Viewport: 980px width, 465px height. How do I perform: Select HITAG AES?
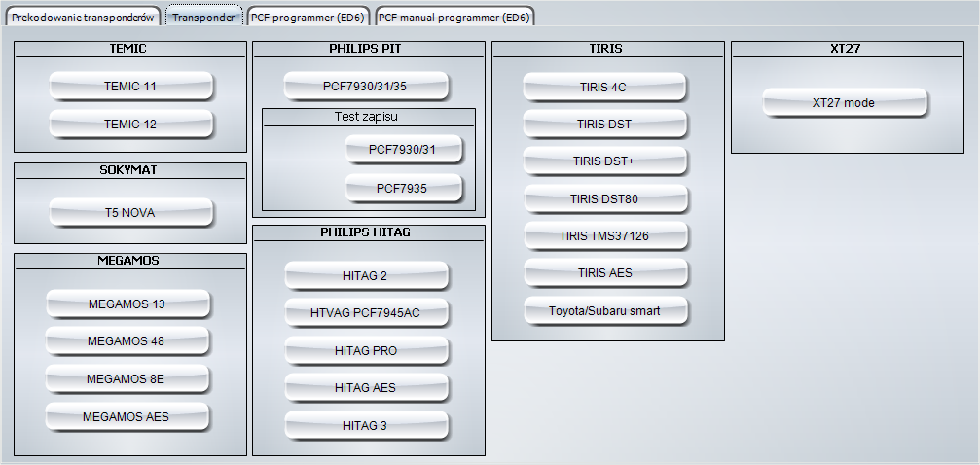pos(366,387)
